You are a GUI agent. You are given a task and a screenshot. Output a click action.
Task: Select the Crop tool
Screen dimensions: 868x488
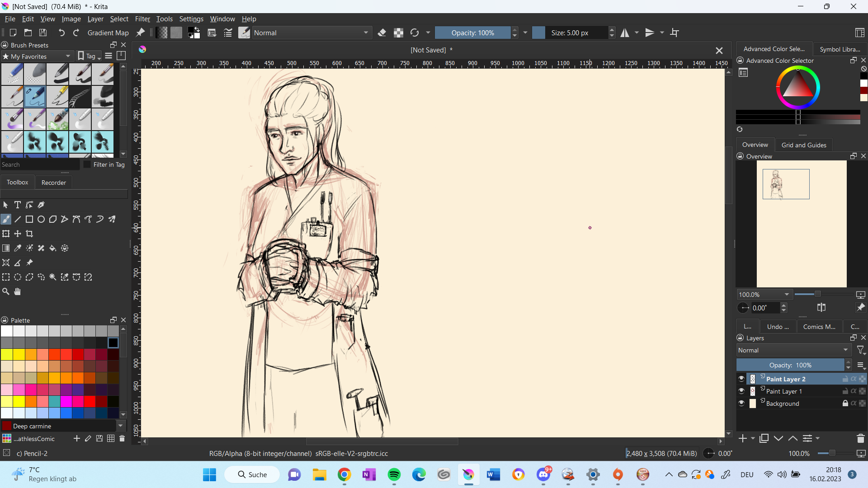point(29,234)
